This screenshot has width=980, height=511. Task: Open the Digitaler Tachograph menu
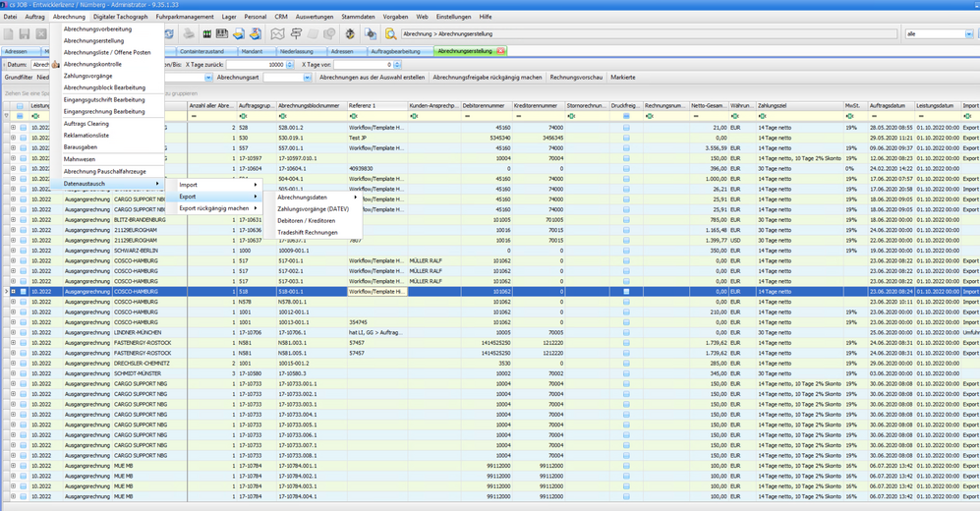(121, 17)
